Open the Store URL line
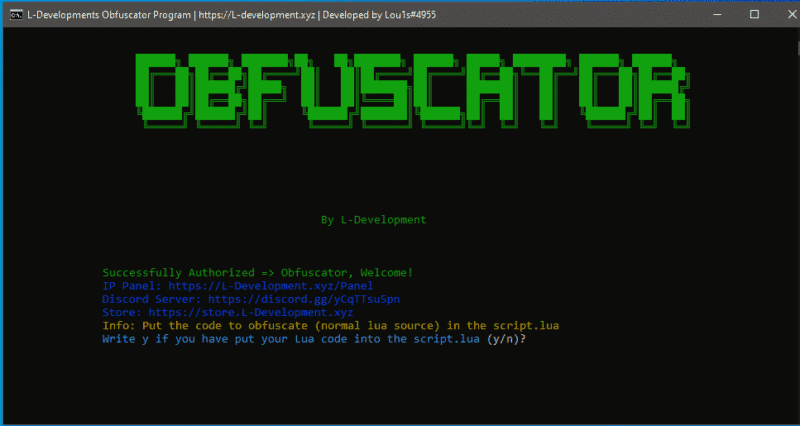The width and height of the screenshot is (800, 426). 228,312
